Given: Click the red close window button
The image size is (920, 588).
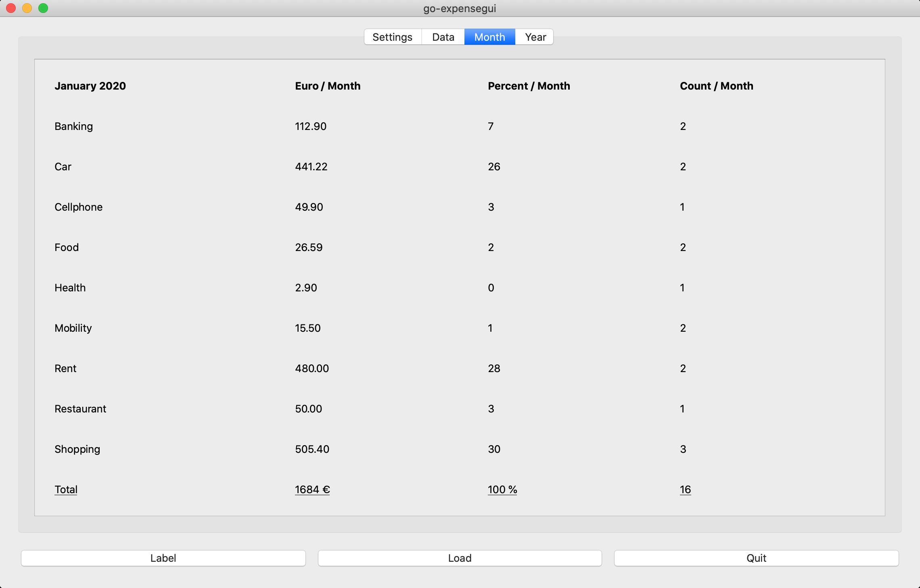Looking at the screenshot, I should coord(11,8).
